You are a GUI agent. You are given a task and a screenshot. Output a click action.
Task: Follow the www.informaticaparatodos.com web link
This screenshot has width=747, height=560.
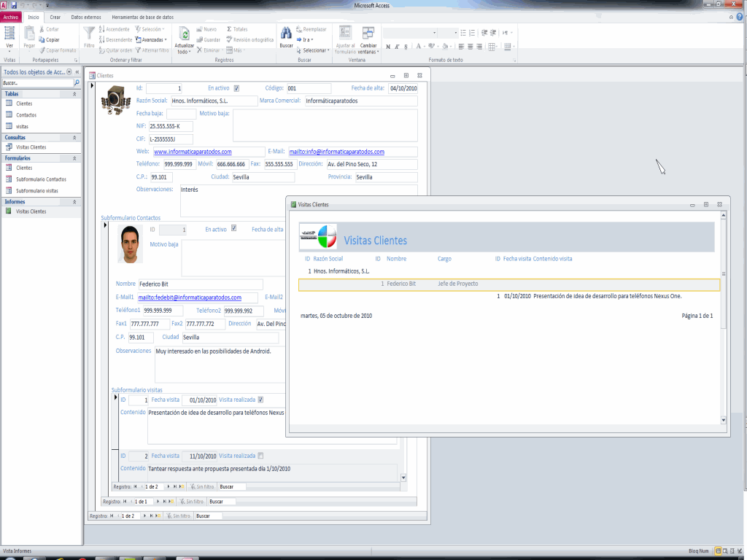coord(193,152)
